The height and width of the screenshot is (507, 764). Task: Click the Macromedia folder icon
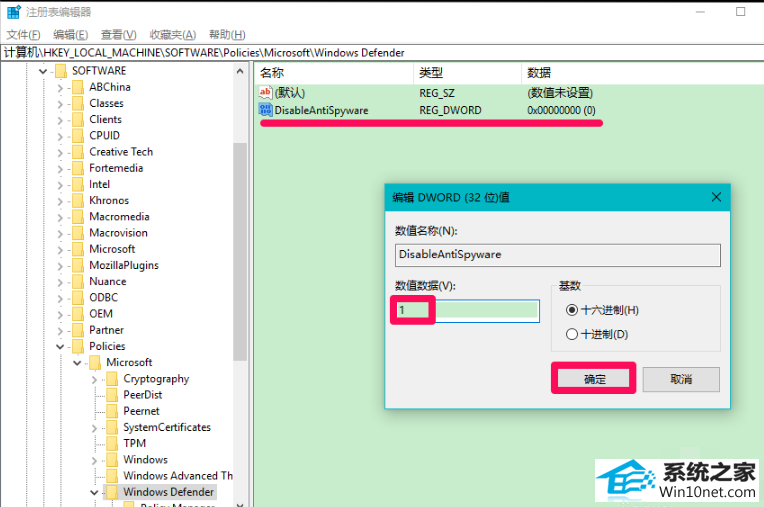tap(78, 217)
